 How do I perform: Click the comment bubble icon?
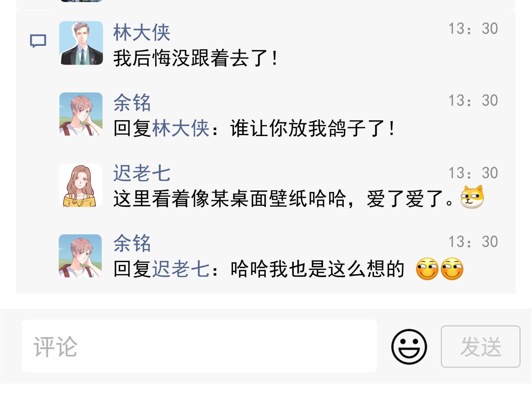pos(38,41)
